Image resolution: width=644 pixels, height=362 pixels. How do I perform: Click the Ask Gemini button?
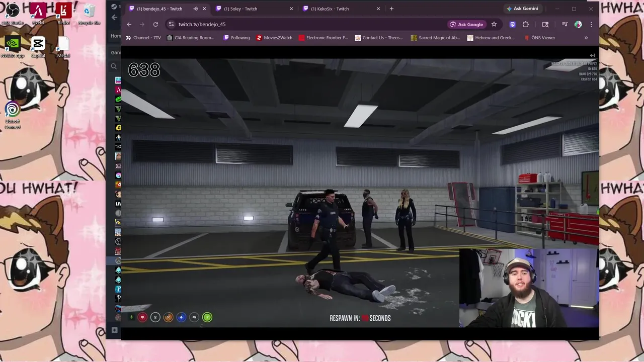point(522,9)
